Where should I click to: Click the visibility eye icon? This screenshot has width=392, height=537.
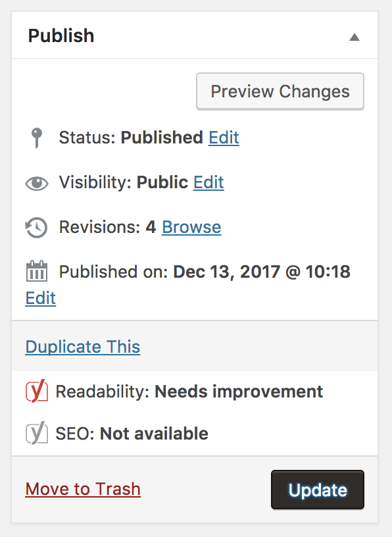(37, 183)
